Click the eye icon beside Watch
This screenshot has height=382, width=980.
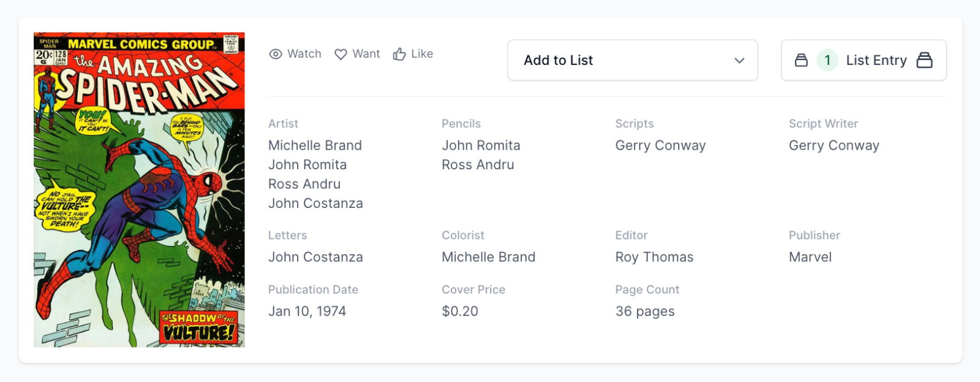276,54
